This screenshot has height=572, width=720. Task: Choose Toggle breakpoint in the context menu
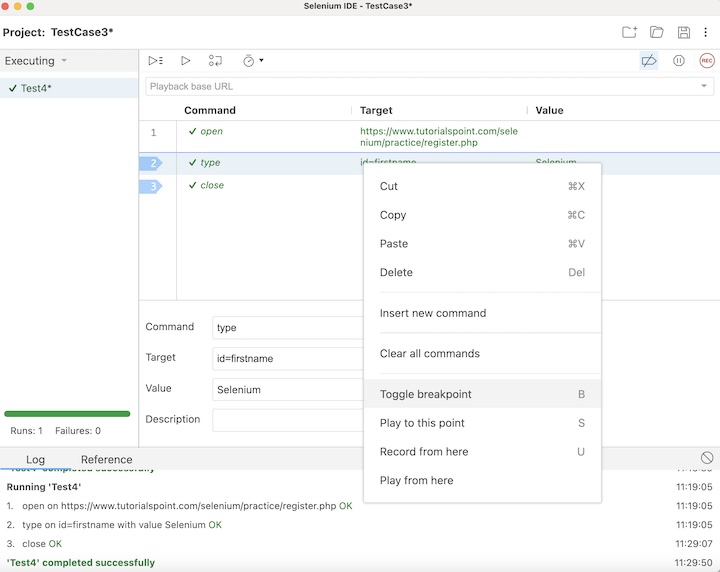[426, 394]
